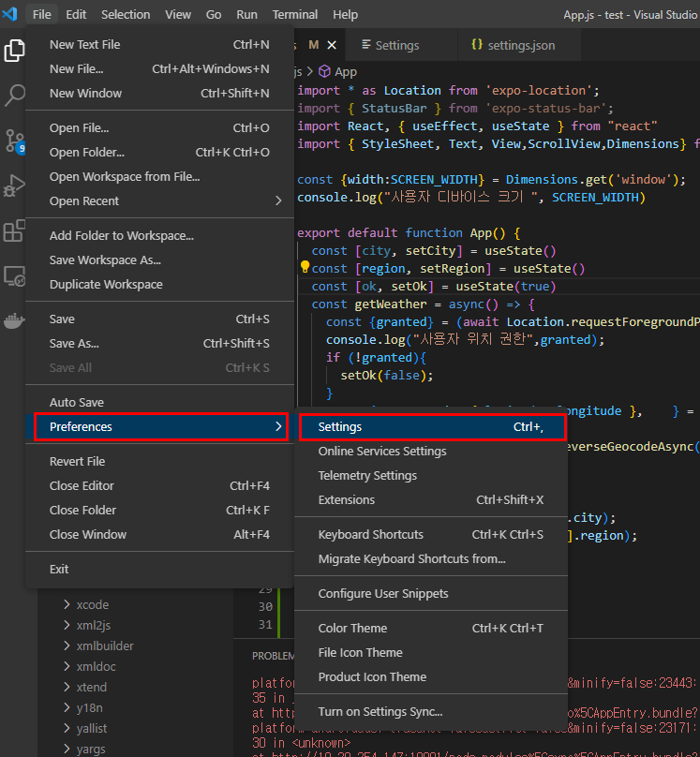Open the Help menu

coord(345,14)
